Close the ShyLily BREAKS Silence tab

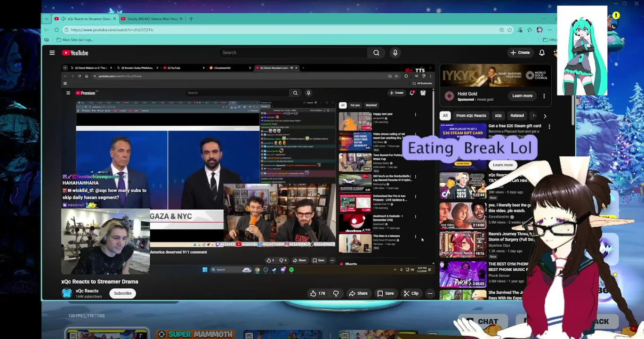(181, 19)
